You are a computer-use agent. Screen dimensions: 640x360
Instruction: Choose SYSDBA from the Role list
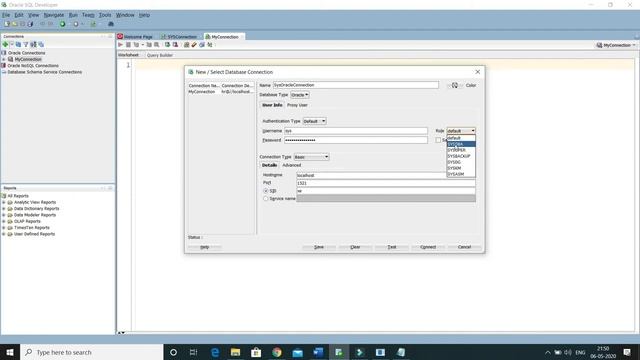click(x=461, y=144)
